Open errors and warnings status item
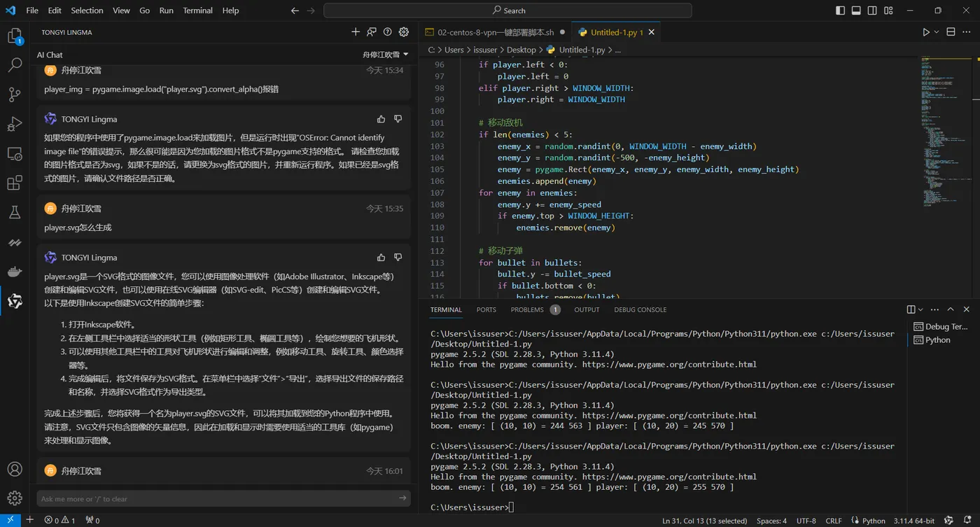Viewport: 980px width, 527px height. (59, 520)
